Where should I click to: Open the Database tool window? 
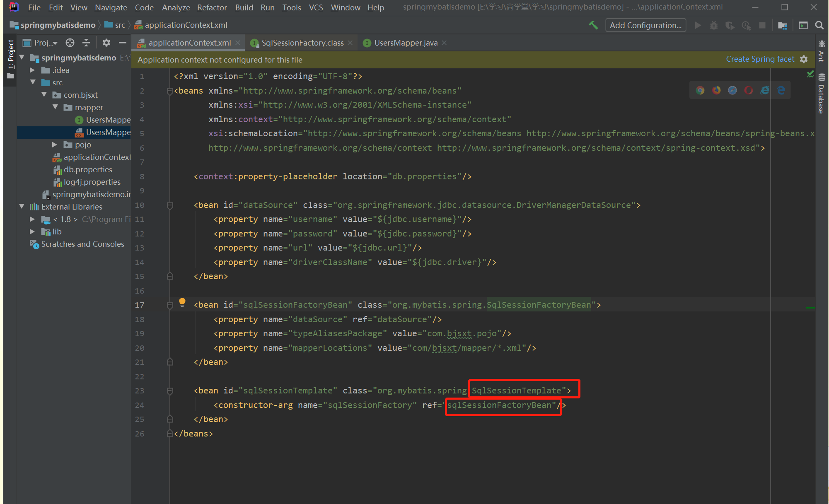click(821, 94)
